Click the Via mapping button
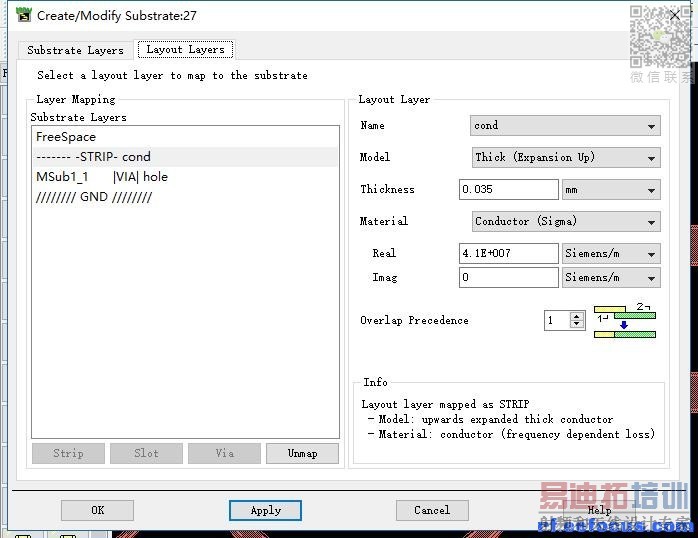Viewport: 698px width, 538px height. pos(224,453)
